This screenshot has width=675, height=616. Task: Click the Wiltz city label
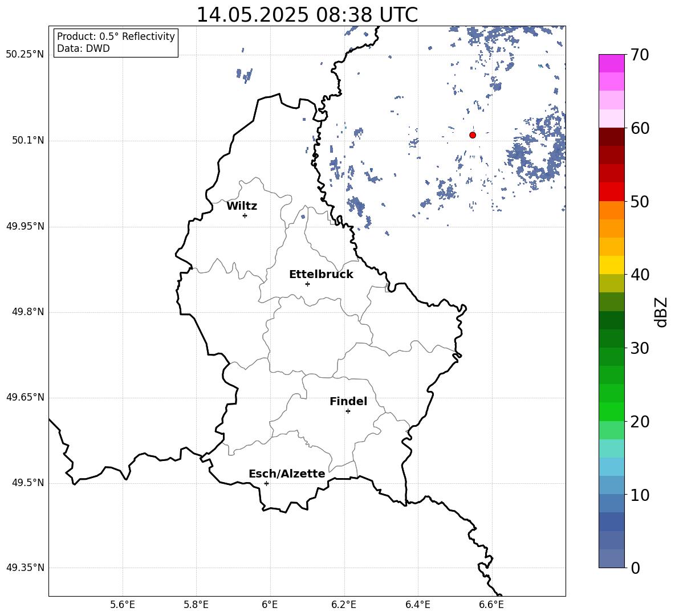pos(242,206)
